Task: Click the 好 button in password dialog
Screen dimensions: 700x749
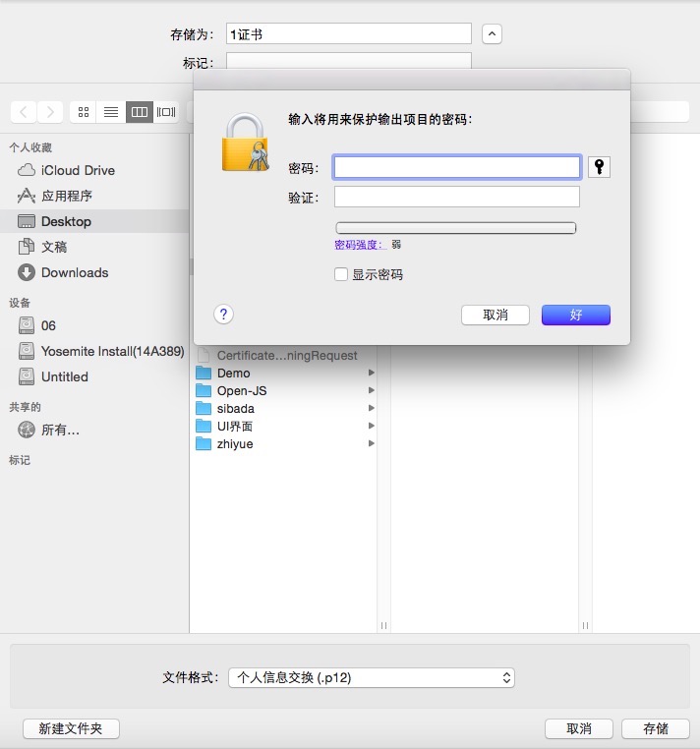Action: 575,315
